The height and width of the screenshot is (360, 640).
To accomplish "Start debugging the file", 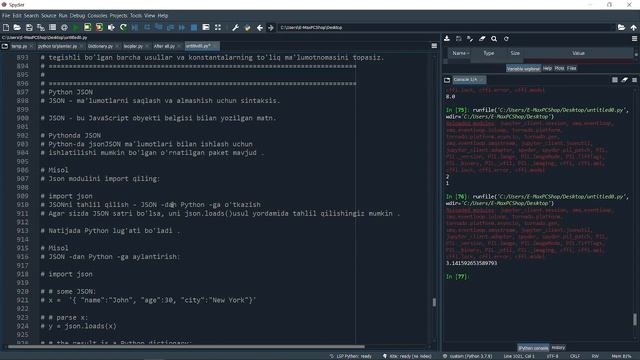I will [x=135, y=27].
